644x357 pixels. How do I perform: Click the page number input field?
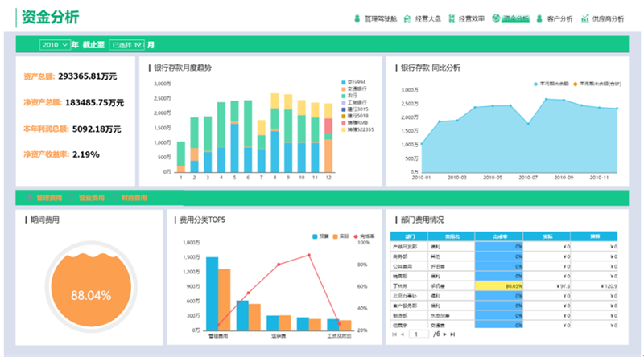419,334
